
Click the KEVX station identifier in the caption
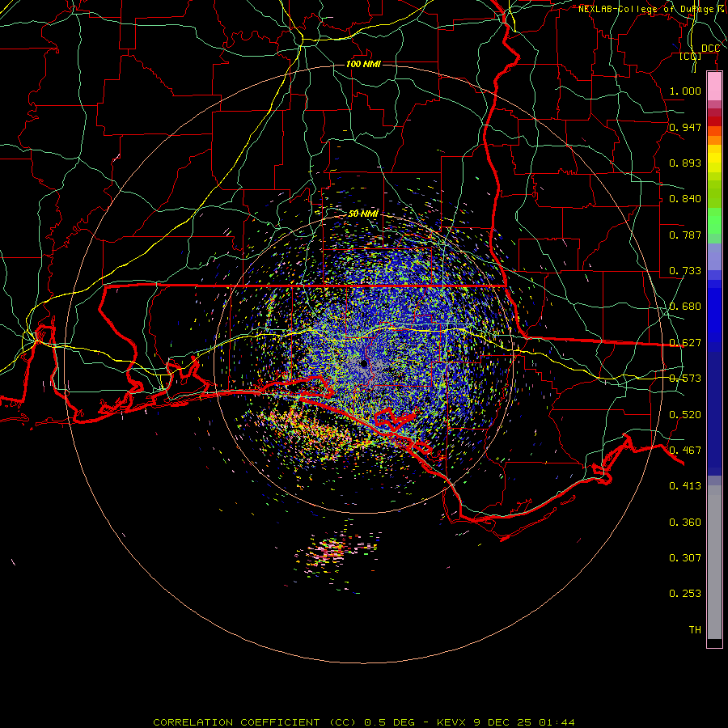pyautogui.click(x=453, y=722)
